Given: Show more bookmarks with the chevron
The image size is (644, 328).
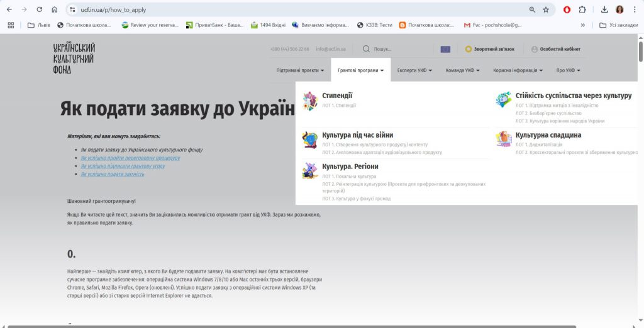Looking at the screenshot, I should click(583, 25).
